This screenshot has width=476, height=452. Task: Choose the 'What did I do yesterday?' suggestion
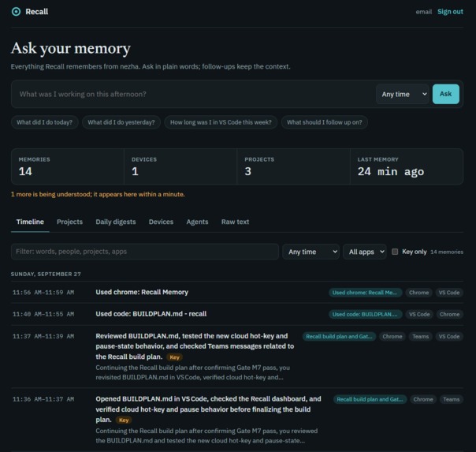point(121,122)
